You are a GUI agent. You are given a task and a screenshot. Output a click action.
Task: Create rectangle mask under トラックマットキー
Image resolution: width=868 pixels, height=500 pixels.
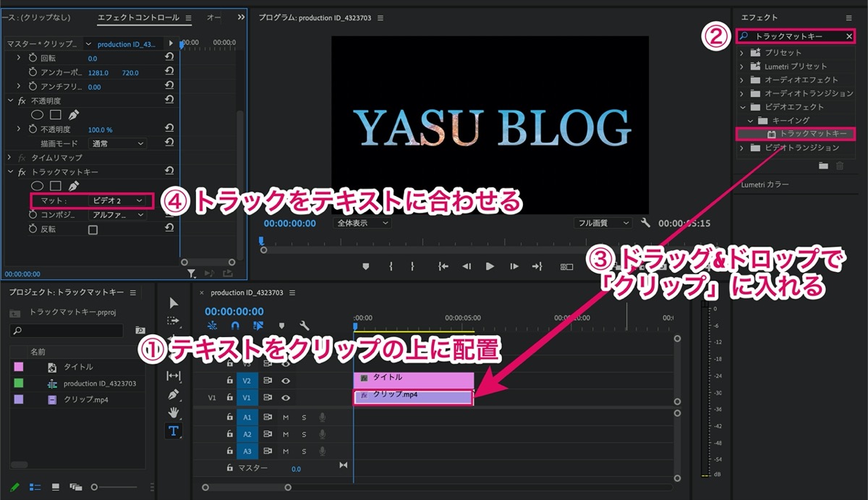[55, 186]
